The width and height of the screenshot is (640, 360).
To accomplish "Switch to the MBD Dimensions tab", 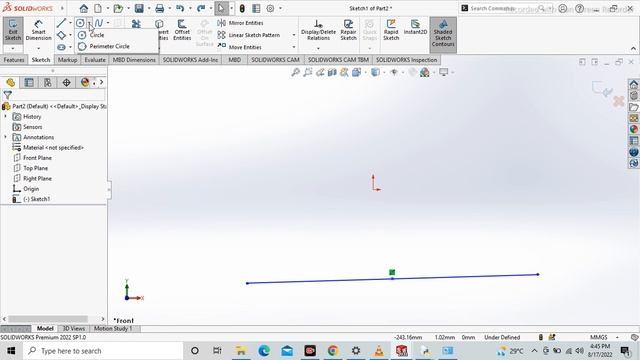I will [x=134, y=60].
